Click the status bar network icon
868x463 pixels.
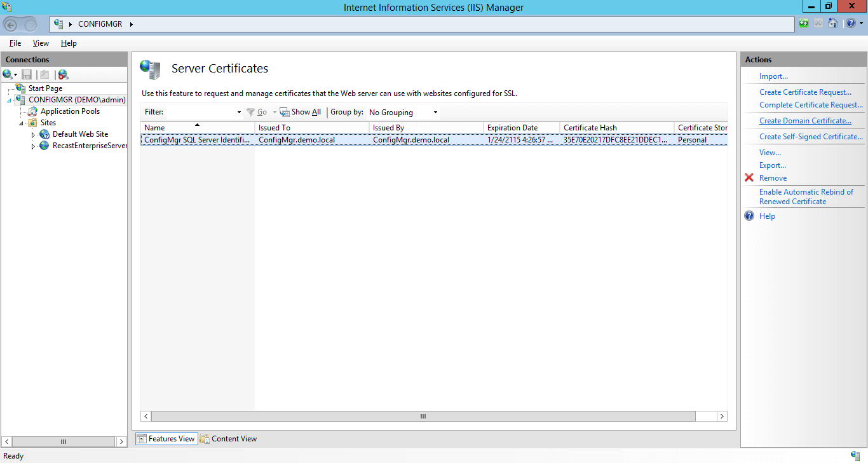click(856, 455)
